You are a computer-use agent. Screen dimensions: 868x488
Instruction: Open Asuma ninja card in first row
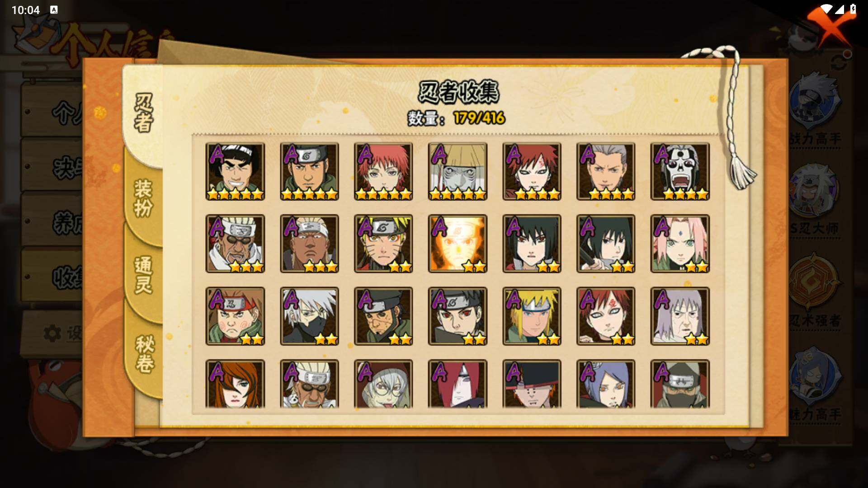coord(309,172)
